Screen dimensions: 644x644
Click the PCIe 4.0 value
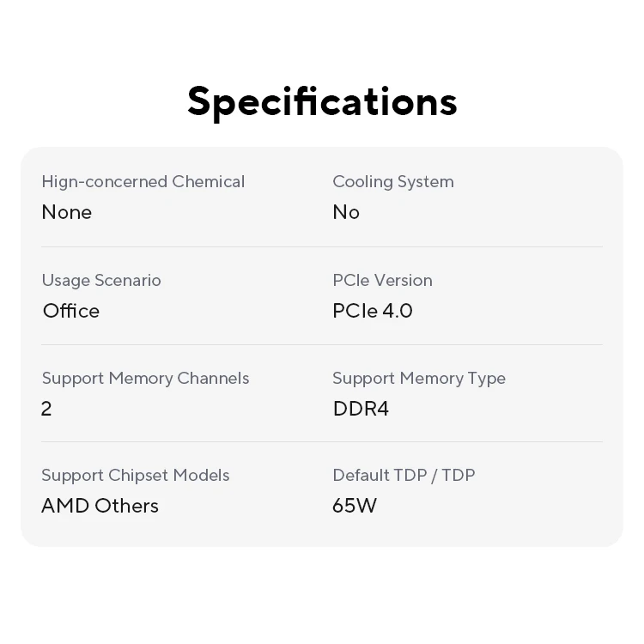[373, 311]
